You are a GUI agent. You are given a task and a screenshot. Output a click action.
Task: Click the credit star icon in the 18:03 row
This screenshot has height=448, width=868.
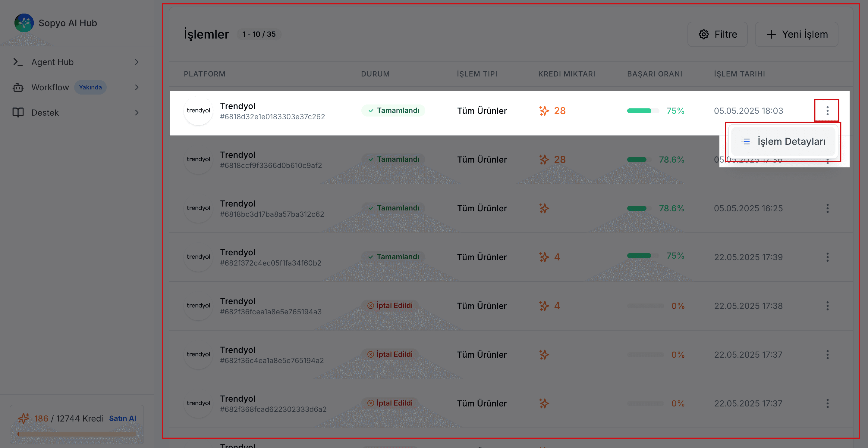[544, 111]
